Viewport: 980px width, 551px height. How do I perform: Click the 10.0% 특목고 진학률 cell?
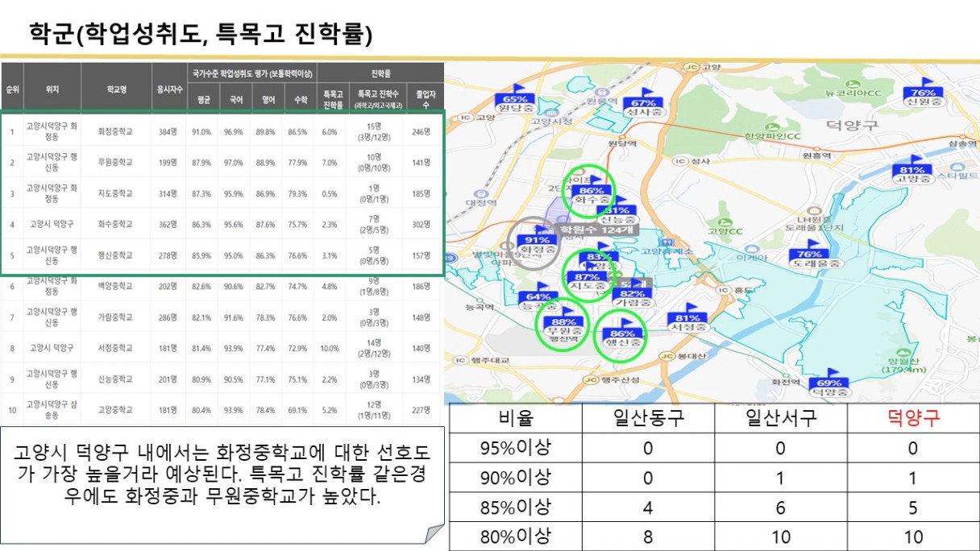[330, 348]
